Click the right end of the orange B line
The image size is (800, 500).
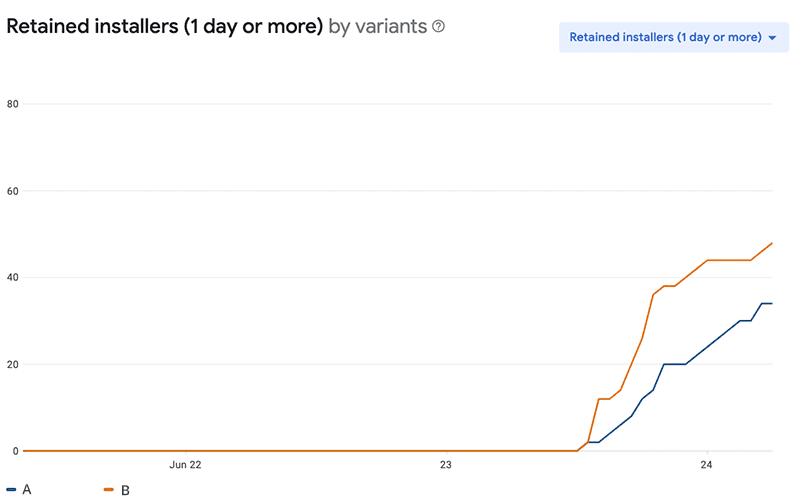(772, 243)
